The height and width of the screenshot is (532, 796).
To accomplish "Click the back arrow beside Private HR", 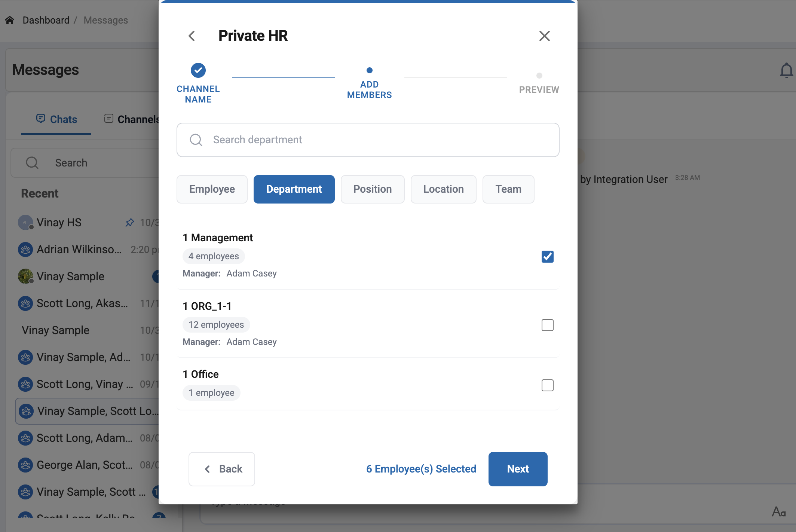I will (192, 36).
